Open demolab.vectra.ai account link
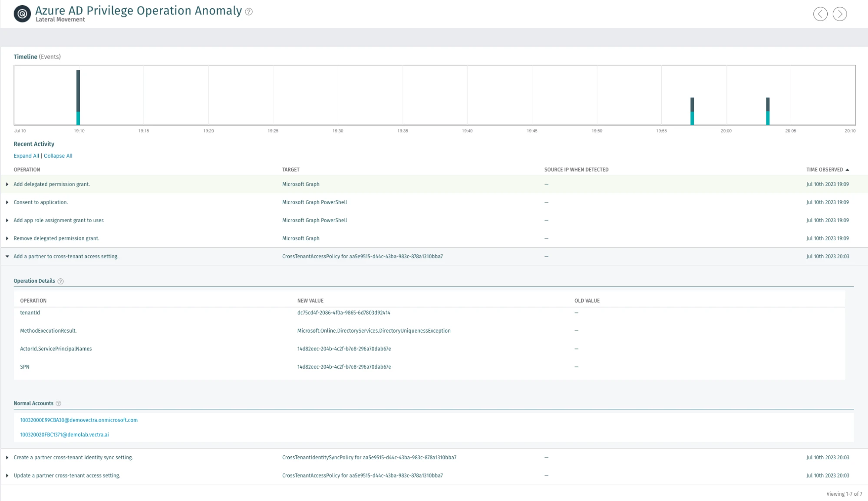Screen dimensions: 868x501 point(64,435)
